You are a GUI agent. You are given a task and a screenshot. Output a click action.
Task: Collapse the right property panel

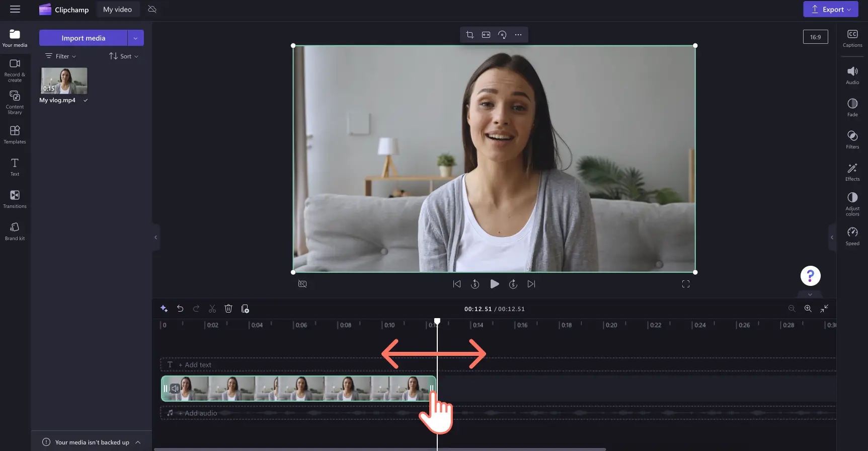(832, 237)
